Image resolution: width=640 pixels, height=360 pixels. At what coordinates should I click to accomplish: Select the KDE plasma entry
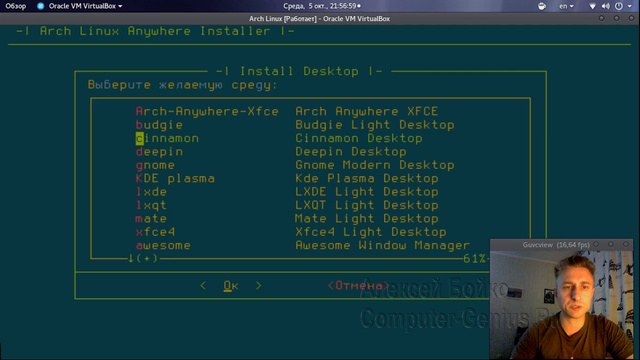175,178
